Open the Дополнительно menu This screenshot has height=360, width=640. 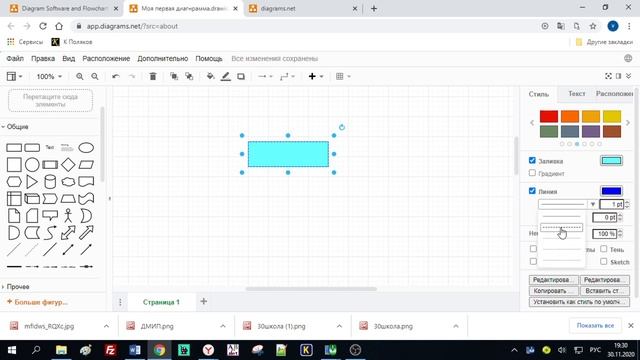(x=162, y=58)
